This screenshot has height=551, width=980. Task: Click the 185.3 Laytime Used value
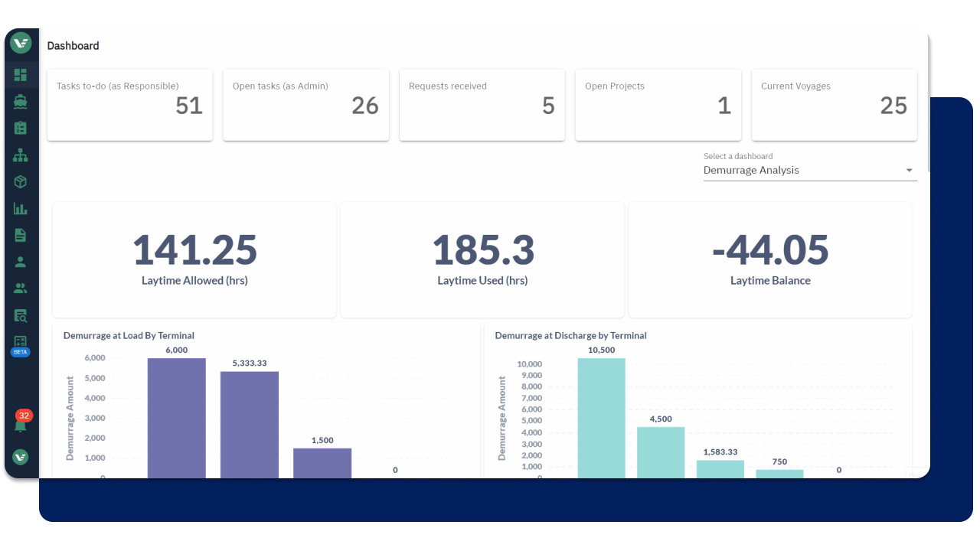point(483,249)
